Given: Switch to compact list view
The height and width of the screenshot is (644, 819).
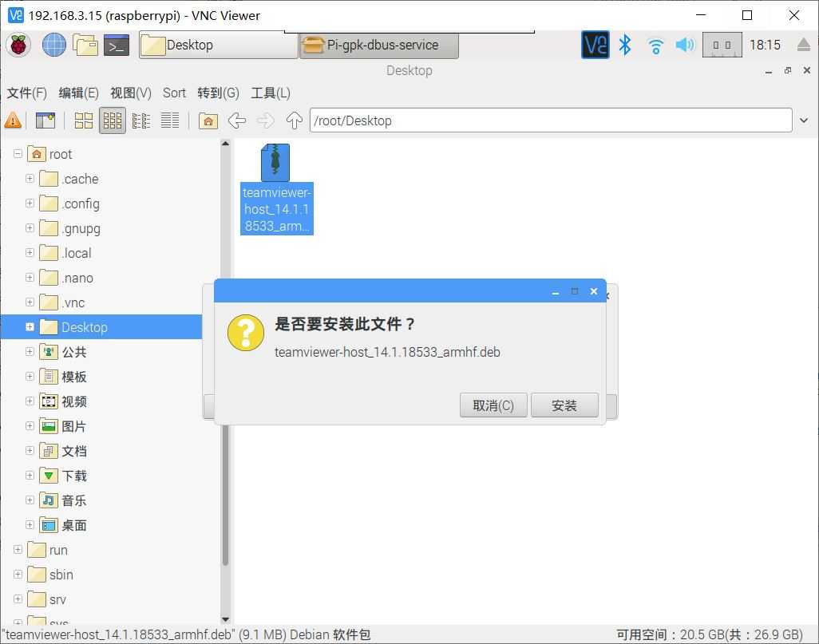Looking at the screenshot, I should pyautogui.click(x=141, y=121).
